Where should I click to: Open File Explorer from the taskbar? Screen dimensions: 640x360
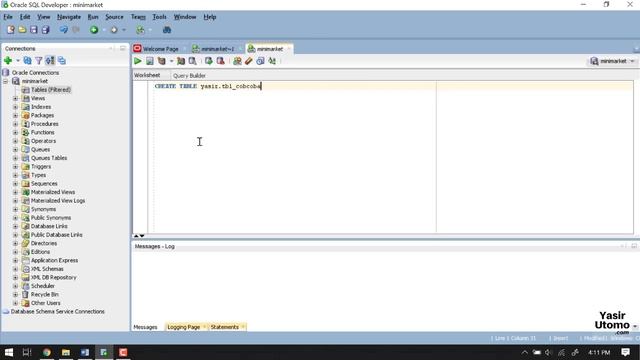click(x=66, y=352)
